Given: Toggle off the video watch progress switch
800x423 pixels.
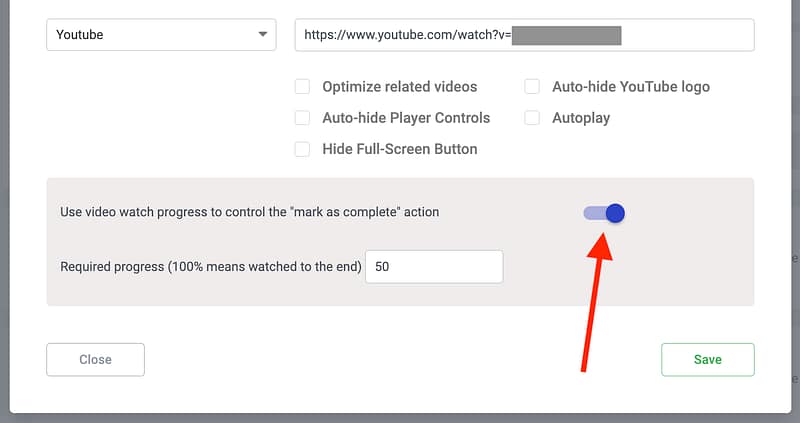Looking at the screenshot, I should click(x=605, y=213).
